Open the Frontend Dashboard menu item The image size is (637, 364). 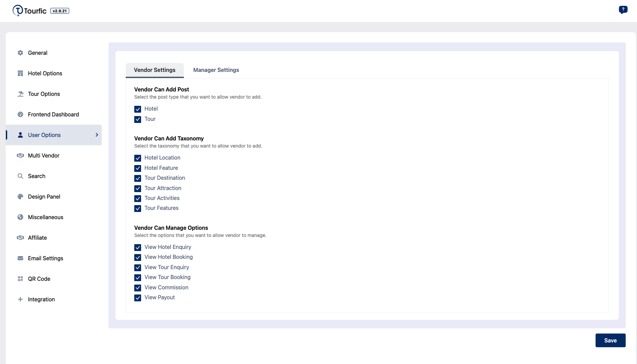pyautogui.click(x=53, y=114)
